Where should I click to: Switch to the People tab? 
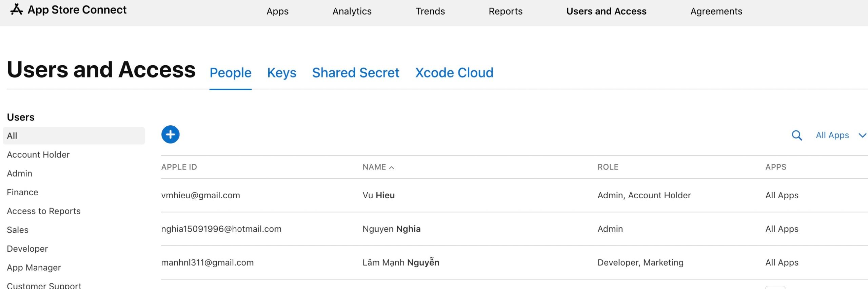click(x=231, y=73)
